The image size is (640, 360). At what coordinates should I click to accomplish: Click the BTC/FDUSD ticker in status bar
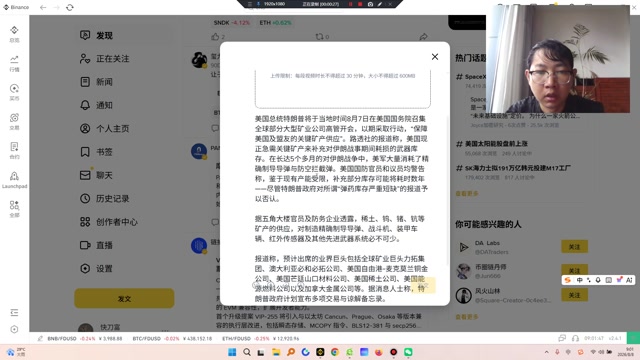click(172, 338)
